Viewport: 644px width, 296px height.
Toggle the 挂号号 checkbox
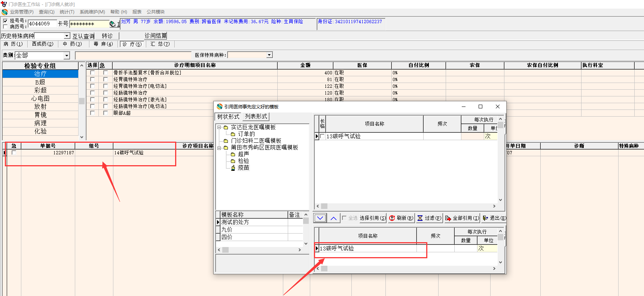[5, 21]
